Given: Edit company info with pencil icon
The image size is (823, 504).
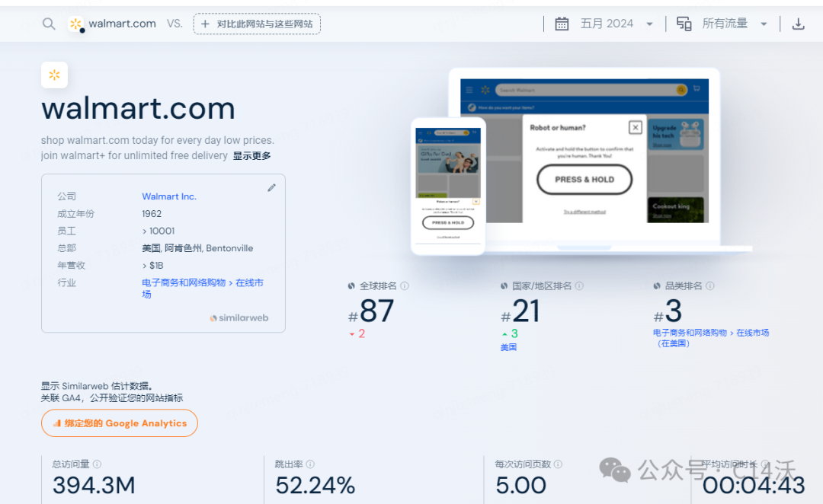Looking at the screenshot, I should 271,188.
